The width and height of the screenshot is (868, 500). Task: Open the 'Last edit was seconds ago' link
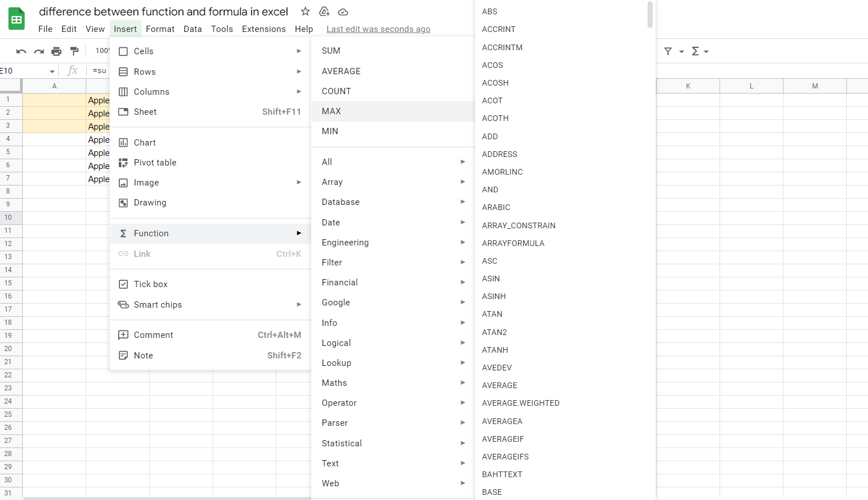click(378, 29)
